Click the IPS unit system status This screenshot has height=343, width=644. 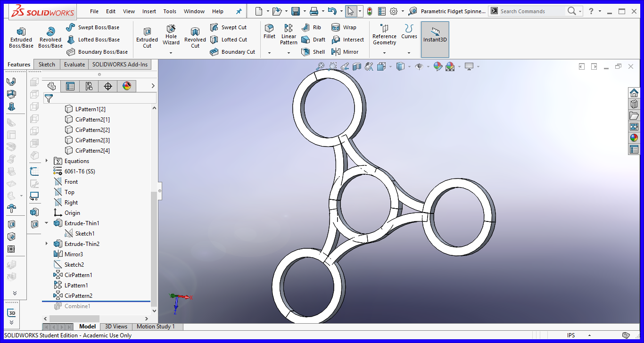pyautogui.click(x=571, y=335)
